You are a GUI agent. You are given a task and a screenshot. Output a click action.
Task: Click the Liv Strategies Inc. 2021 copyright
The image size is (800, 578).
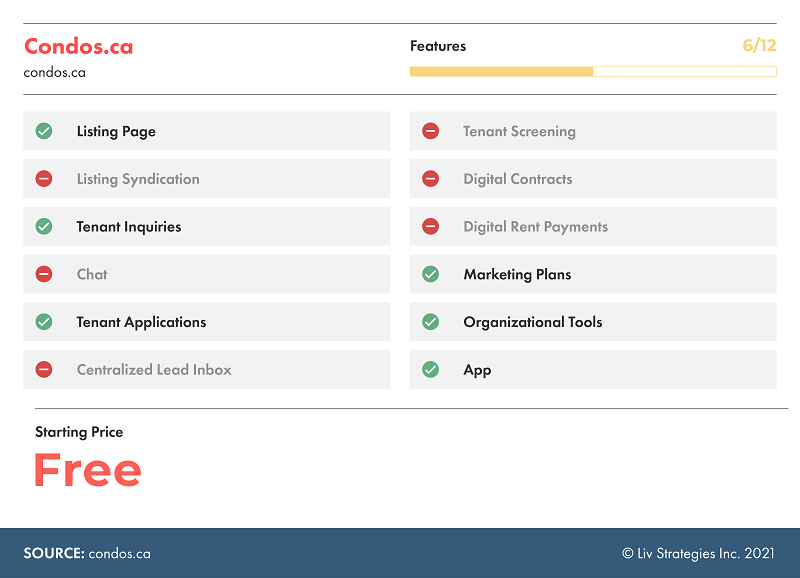pos(698,554)
